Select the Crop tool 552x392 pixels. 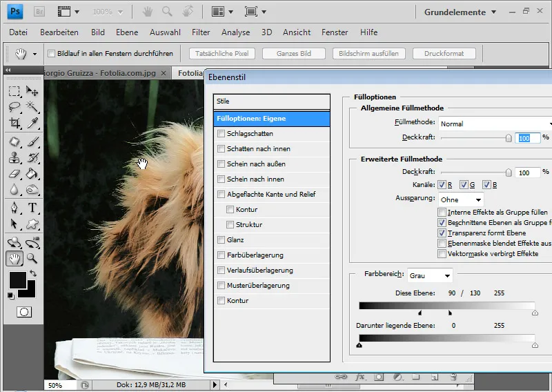pos(14,123)
